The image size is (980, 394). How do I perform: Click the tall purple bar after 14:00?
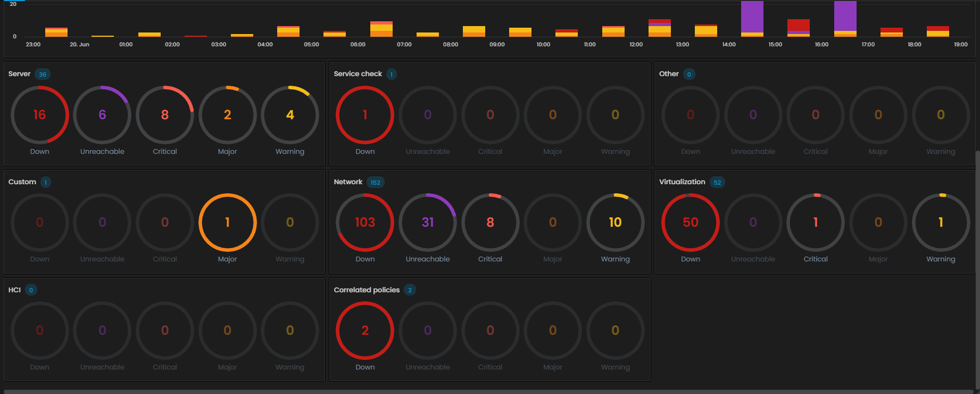tap(752, 16)
